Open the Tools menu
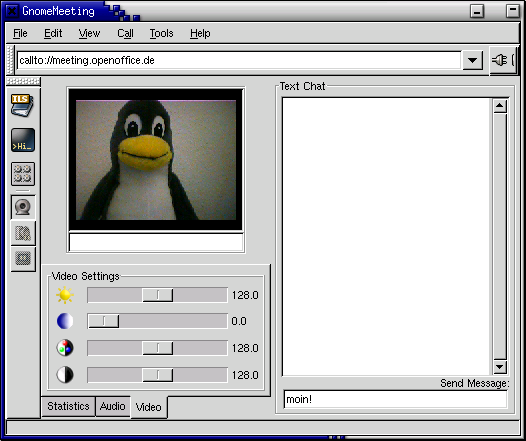Image resolution: width=526 pixels, height=441 pixels. click(161, 33)
